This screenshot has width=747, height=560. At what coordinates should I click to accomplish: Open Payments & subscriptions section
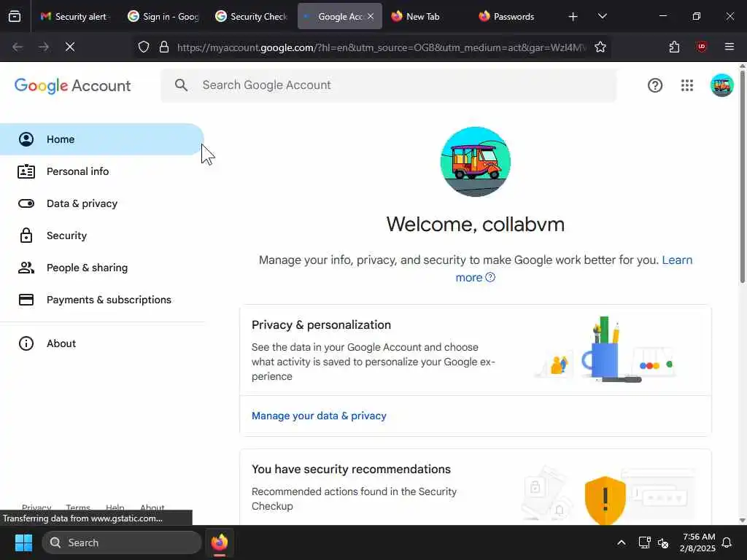[101, 300]
